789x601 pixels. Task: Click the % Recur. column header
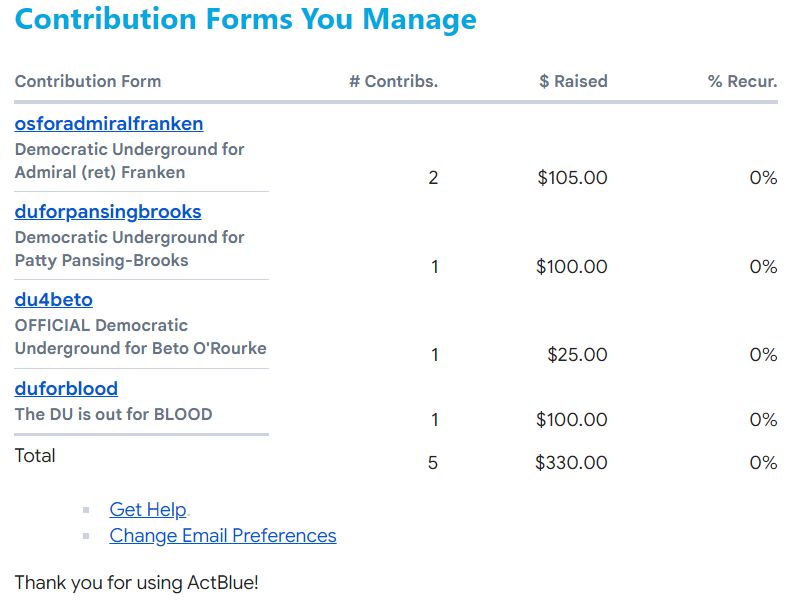(x=742, y=81)
